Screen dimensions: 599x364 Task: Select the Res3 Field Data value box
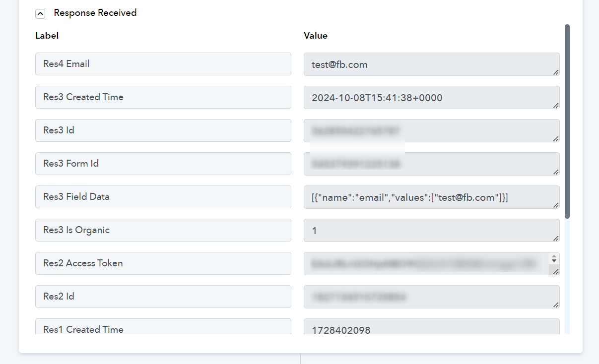coord(432,197)
